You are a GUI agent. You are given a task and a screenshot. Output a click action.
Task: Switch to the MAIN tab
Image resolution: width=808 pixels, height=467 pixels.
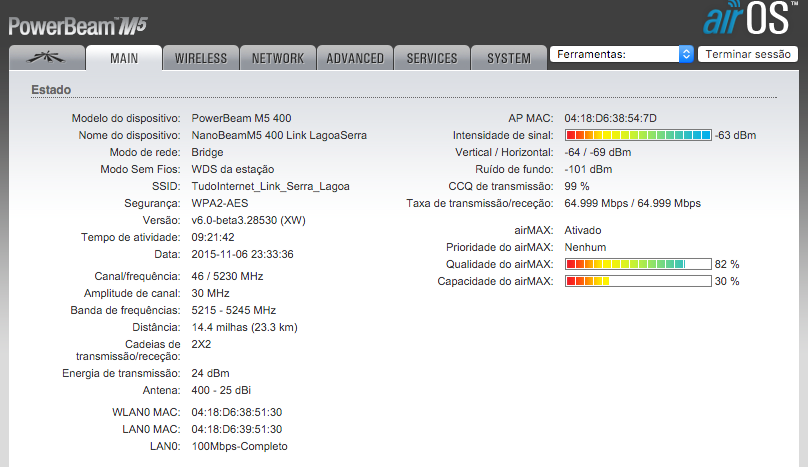pos(124,58)
